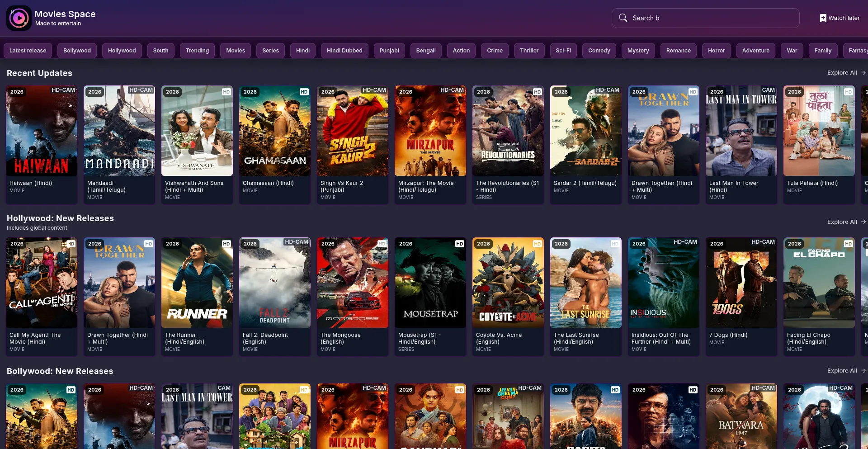Open the Coyote Vs. Acme poster

(508, 283)
